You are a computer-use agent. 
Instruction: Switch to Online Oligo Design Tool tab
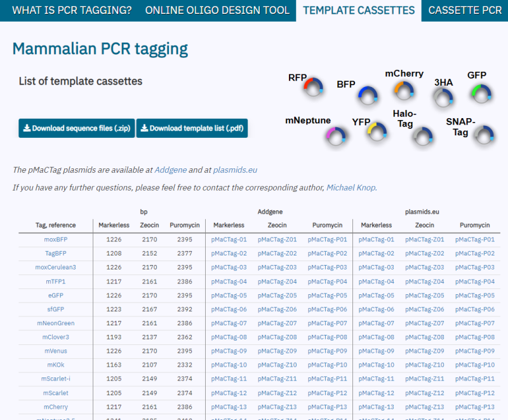(217, 10)
